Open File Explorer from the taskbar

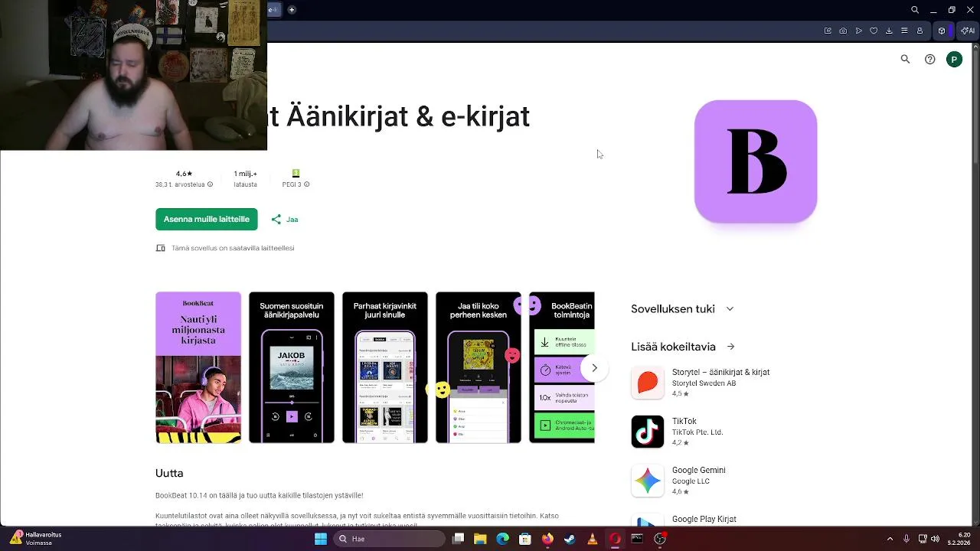pos(480,539)
